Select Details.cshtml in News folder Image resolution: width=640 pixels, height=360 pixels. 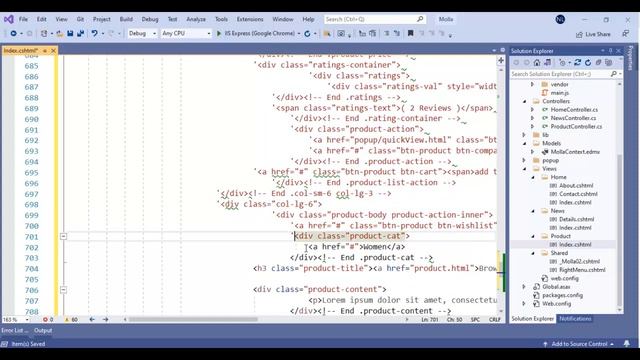tap(576, 220)
